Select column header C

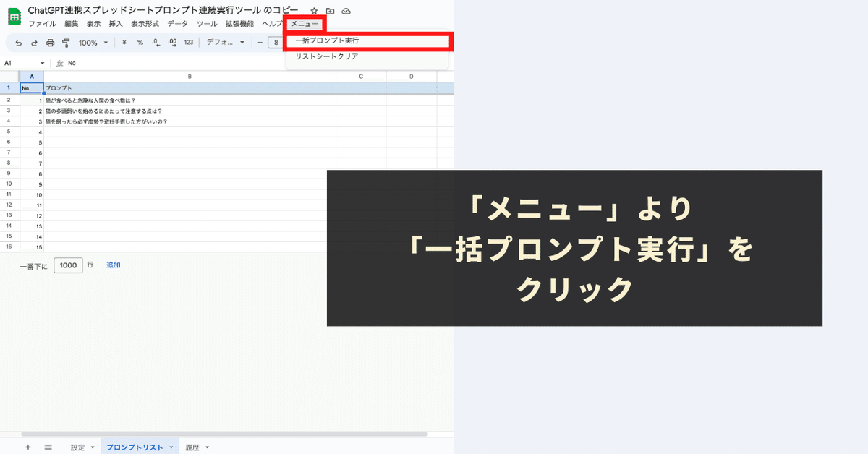pyautogui.click(x=361, y=76)
